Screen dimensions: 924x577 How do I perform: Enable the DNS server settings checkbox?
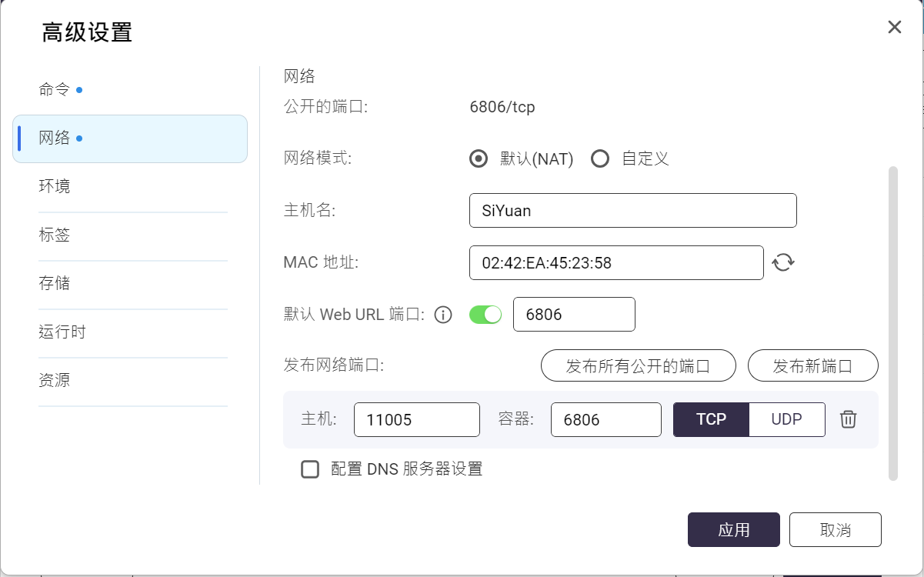[x=310, y=469]
